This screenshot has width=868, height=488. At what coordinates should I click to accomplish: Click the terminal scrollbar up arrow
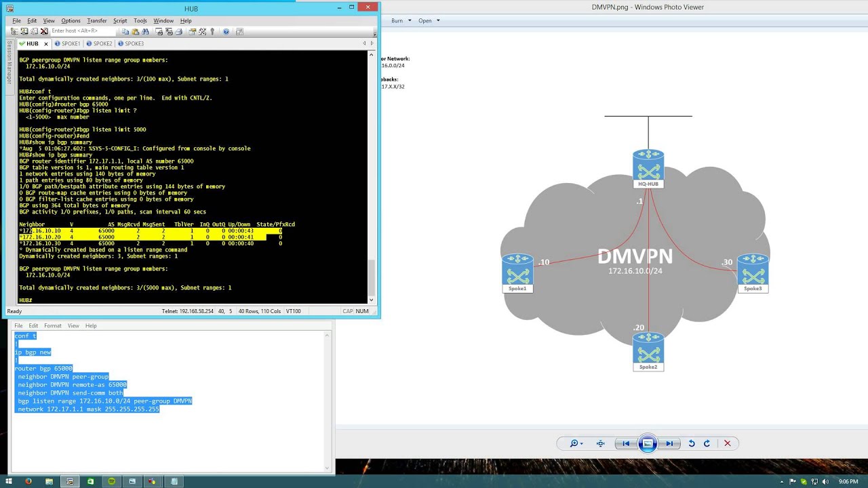pos(371,54)
